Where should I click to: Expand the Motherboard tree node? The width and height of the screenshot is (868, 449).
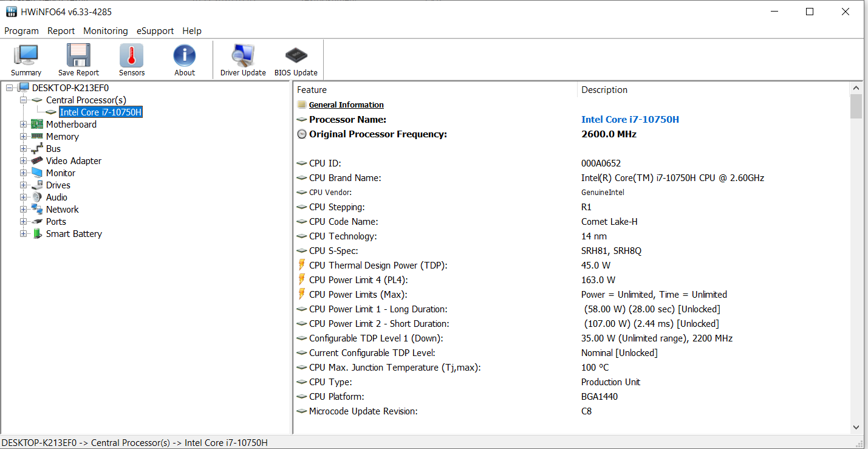pos(24,125)
